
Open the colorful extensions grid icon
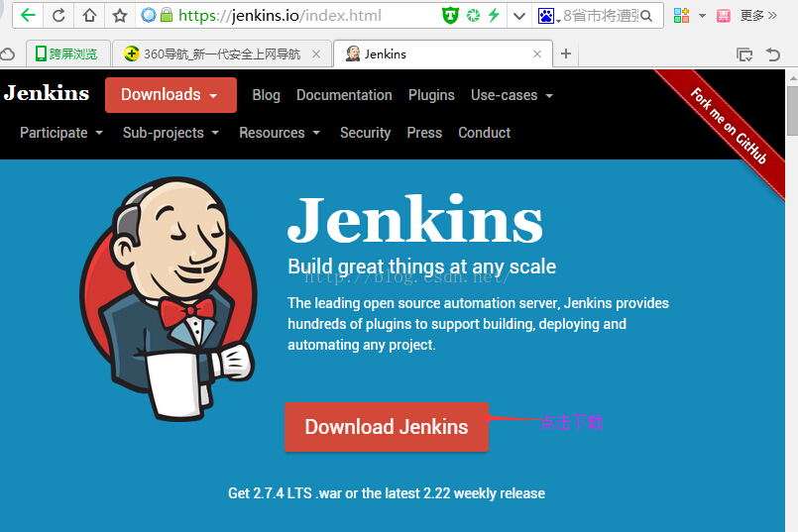click(681, 16)
